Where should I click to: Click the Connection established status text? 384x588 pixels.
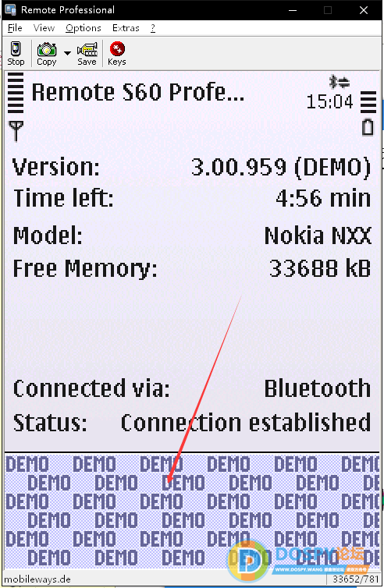pos(246,423)
